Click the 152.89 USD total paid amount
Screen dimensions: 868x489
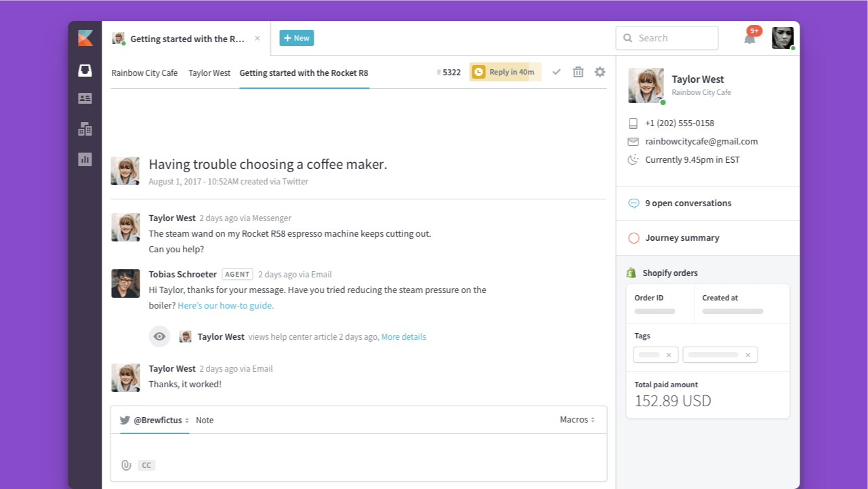coord(673,401)
